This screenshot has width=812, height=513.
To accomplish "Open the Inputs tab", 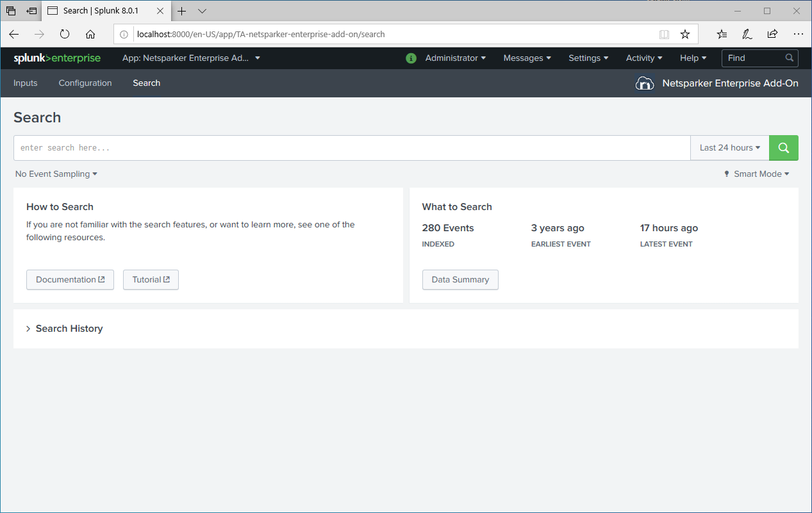I will 25,83.
